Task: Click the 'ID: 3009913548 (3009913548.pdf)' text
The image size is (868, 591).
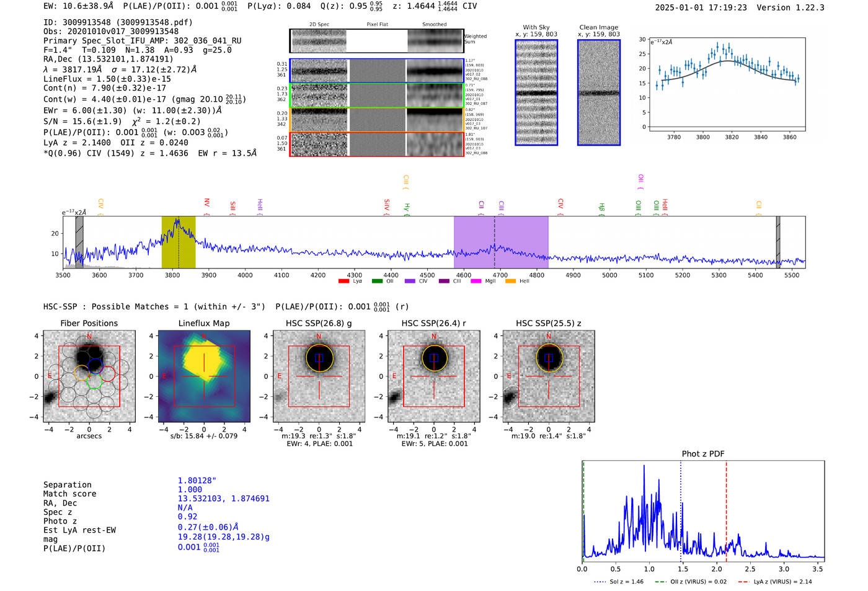Action: tap(118, 22)
